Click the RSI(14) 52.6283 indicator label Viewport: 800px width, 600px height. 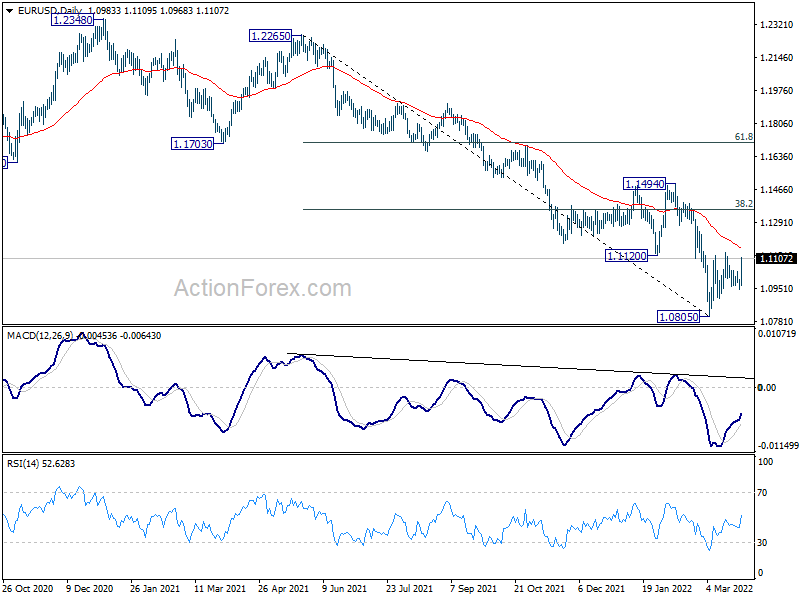click(x=41, y=464)
